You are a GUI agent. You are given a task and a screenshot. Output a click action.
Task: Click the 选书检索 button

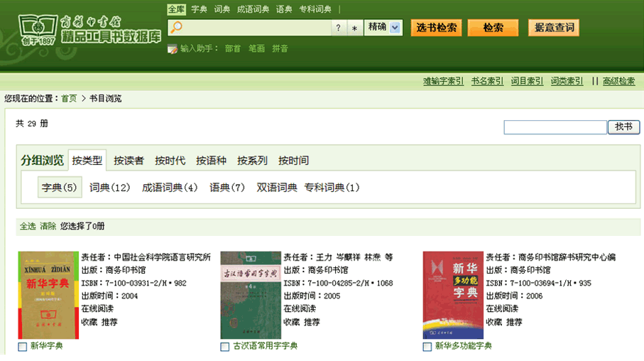click(x=437, y=28)
